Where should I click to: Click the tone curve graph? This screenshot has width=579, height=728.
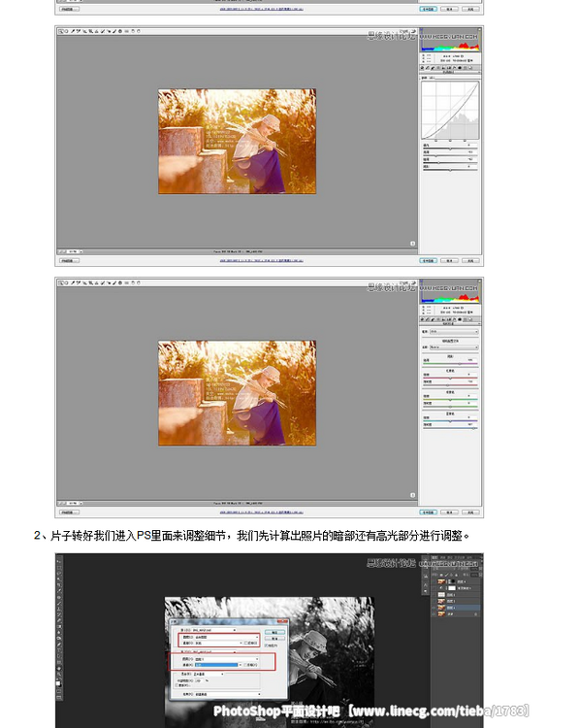point(450,110)
